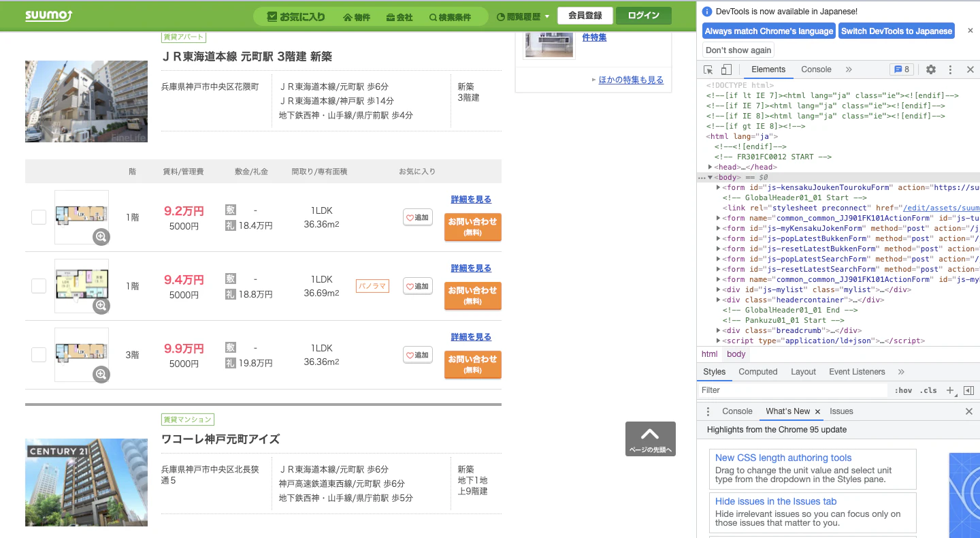Open the issues counter showing 8

click(x=902, y=69)
